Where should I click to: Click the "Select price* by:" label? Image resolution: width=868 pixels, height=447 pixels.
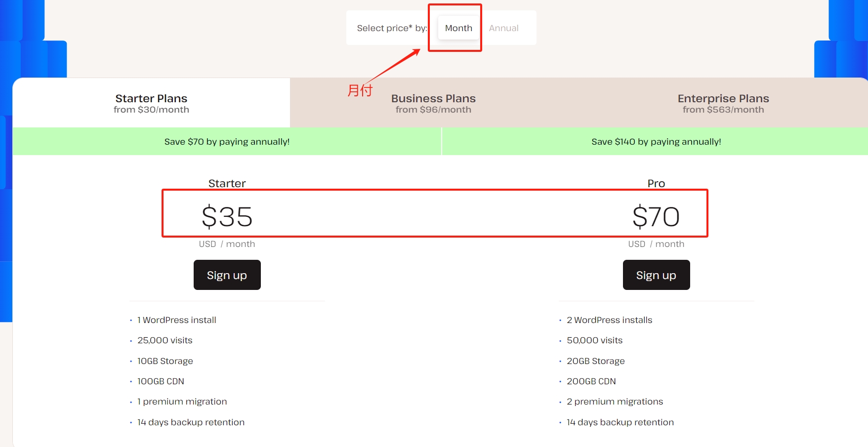[392, 28]
